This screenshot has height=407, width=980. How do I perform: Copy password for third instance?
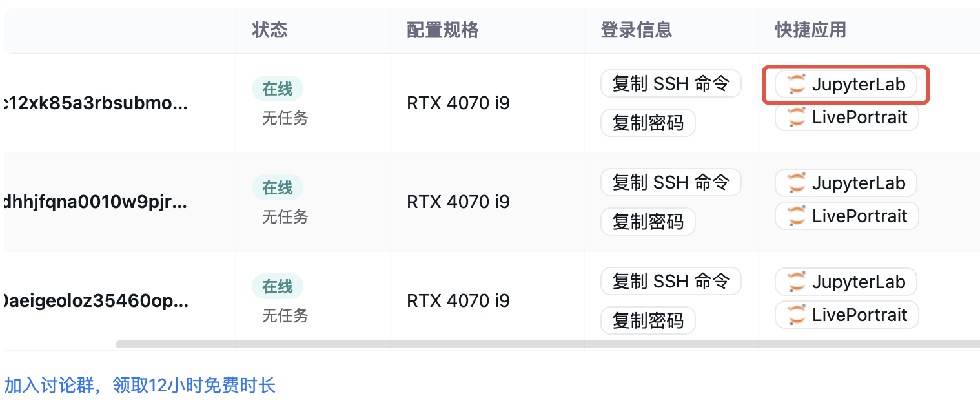pyautogui.click(x=648, y=320)
